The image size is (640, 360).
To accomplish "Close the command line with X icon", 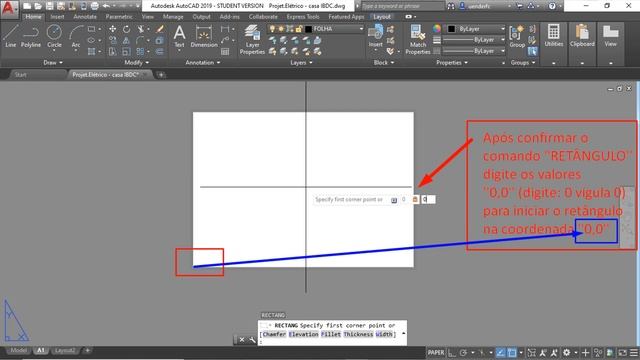I will pyautogui.click(x=242, y=340).
